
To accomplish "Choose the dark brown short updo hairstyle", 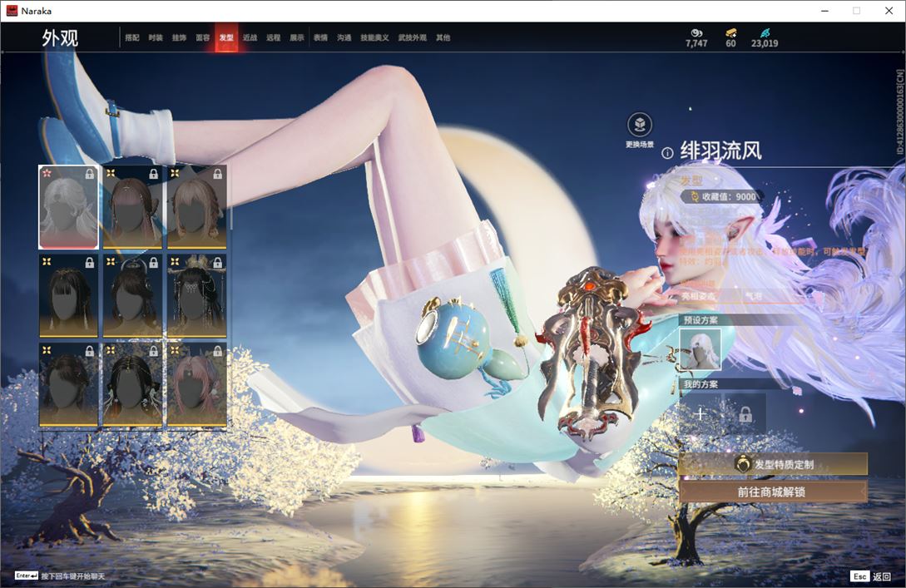I will tap(69, 385).
